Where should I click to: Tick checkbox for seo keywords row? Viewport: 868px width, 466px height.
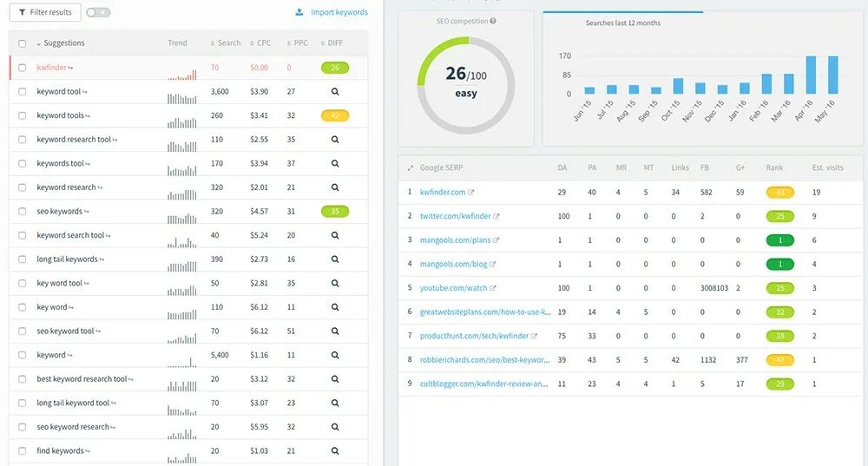pos(23,212)
